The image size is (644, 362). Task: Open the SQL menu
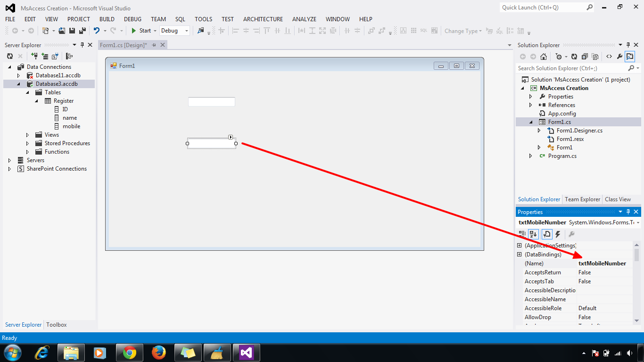[180, 19]
